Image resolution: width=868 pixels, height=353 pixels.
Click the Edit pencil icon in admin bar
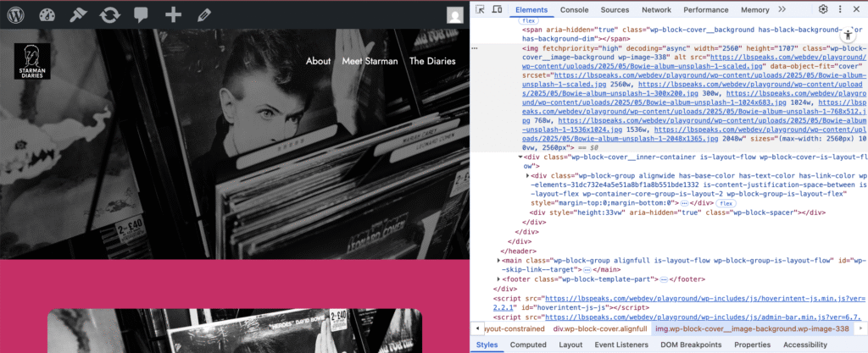tap(203, 14)
